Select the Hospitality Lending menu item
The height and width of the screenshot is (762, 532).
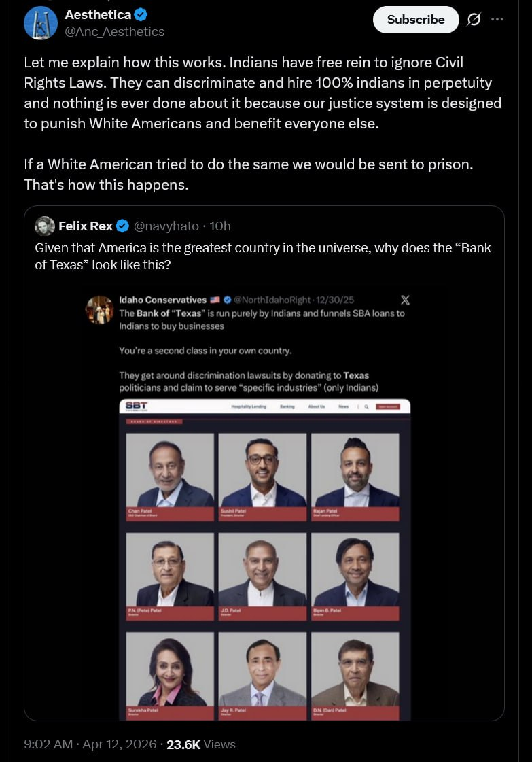coord(249,406)
